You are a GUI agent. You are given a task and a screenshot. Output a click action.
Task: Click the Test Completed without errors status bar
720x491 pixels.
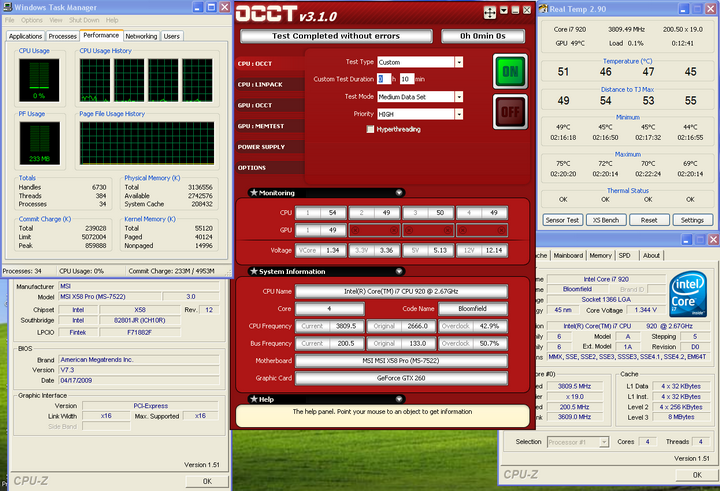coord(336,36)
